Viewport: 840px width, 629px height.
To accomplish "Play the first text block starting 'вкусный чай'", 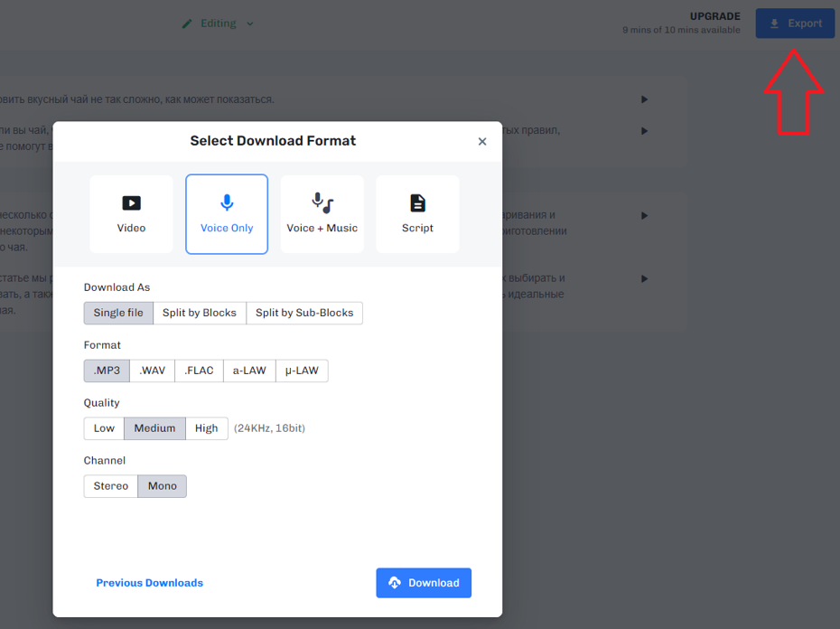I will 645,99.
